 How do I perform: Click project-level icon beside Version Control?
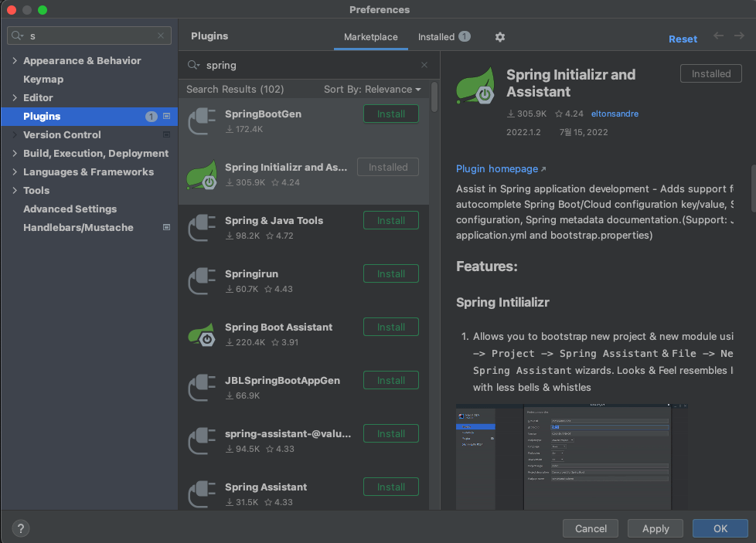(166, 135)
